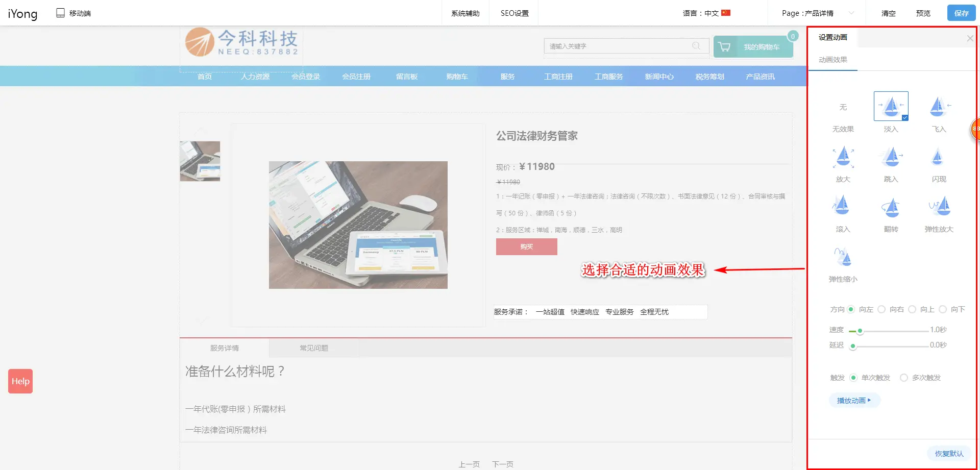This screenshot has width=980, height=470.
Task: Enable the 多次触发 multiple trigger option
Action: coord(904,378)
